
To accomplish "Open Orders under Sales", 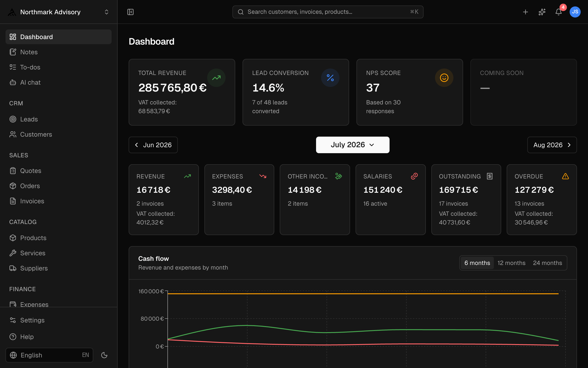I will [x=59, y=186].
